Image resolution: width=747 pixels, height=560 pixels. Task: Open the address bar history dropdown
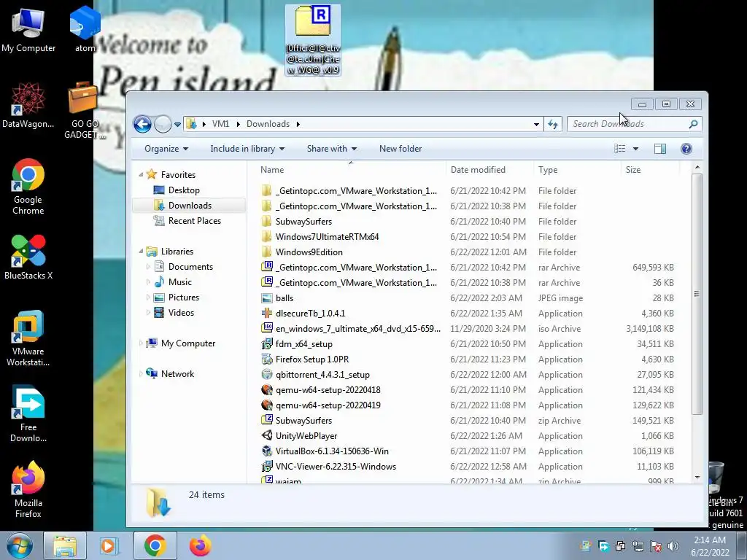point(536,124)
